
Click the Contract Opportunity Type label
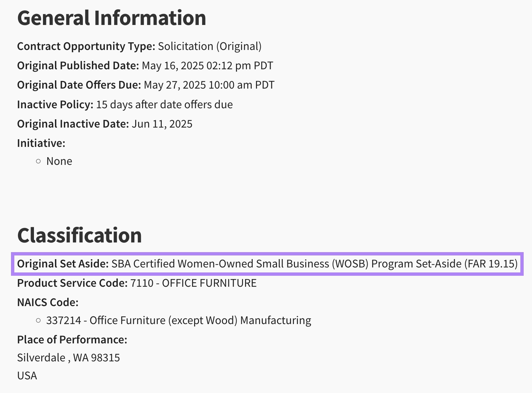[86, 46]
